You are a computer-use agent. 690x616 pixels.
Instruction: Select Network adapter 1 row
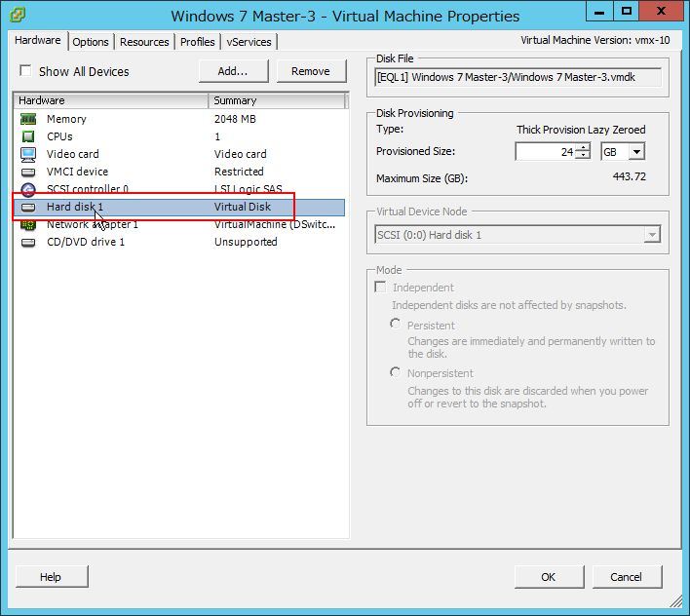tap(179, 224)
